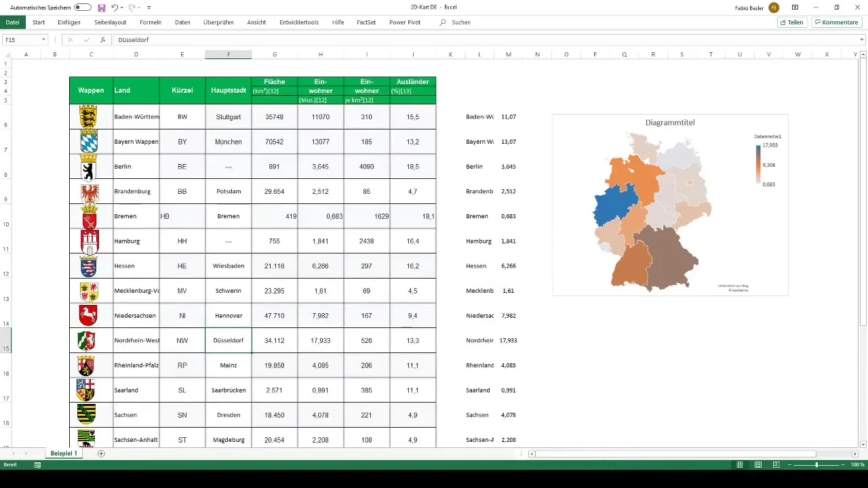Image resolution: width=868 pixels, height=488 pixels.
Task: Click the Cancel entry X icon
Action: [x=70, y=40]
